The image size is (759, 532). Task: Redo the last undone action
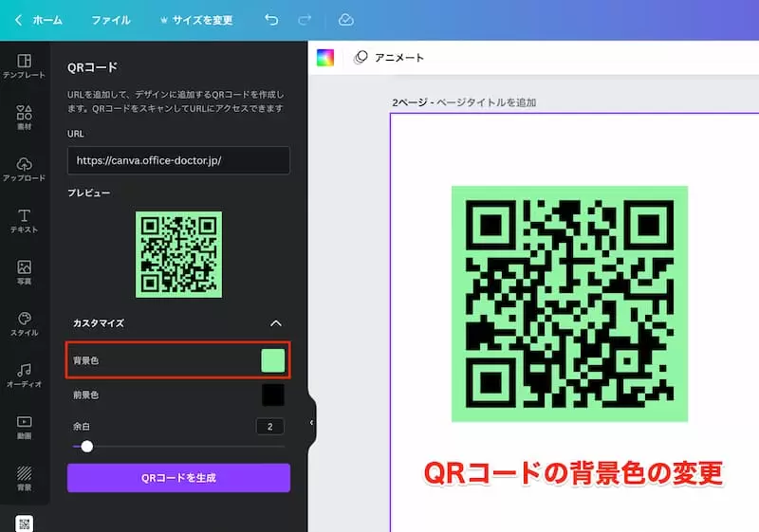(305, 20)
